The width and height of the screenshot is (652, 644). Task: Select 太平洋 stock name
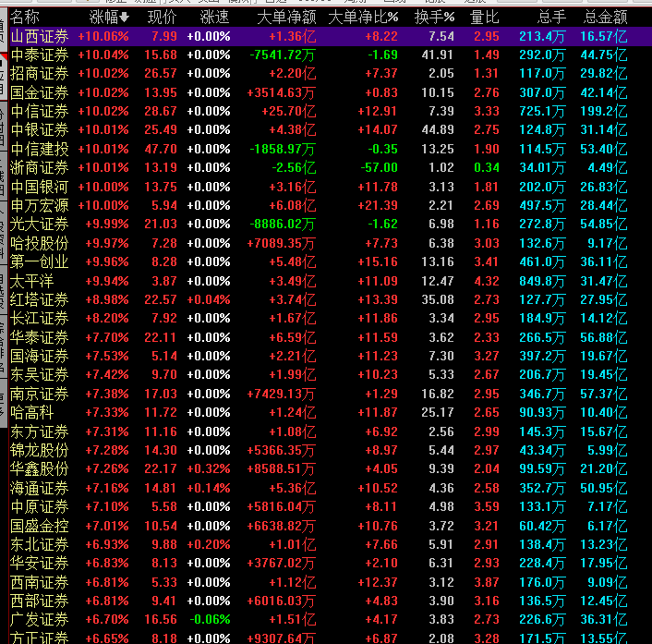(32, 281)
